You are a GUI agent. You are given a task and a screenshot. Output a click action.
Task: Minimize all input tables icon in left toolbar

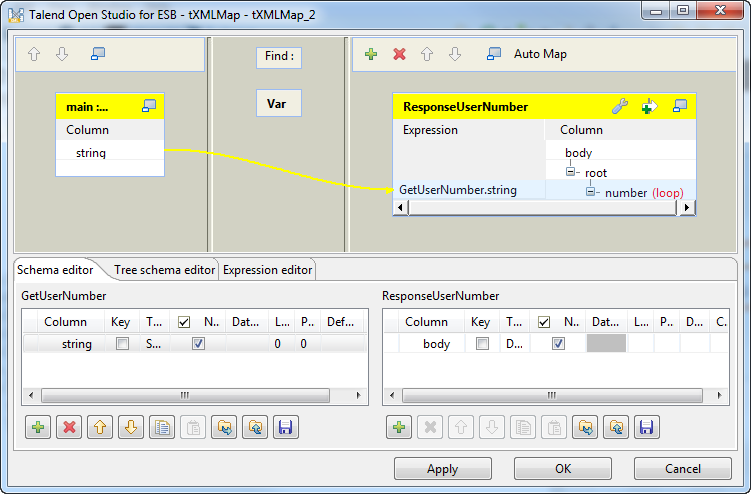point(98,54)
